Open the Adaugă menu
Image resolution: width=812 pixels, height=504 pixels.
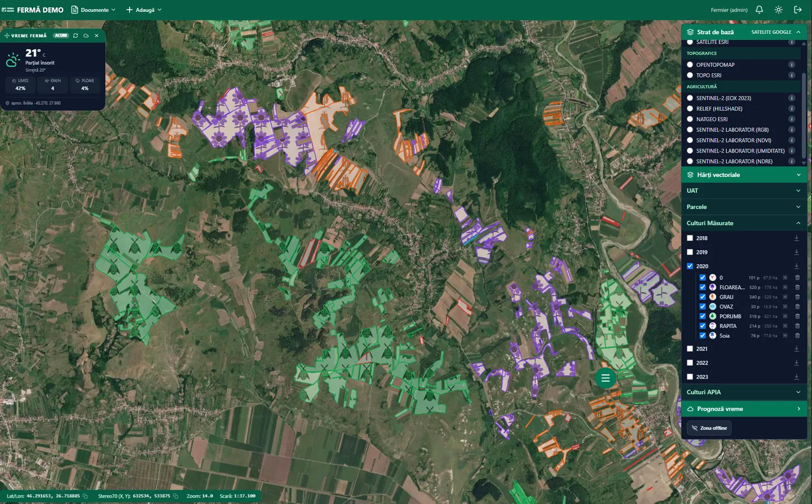(x=144, y=10)
